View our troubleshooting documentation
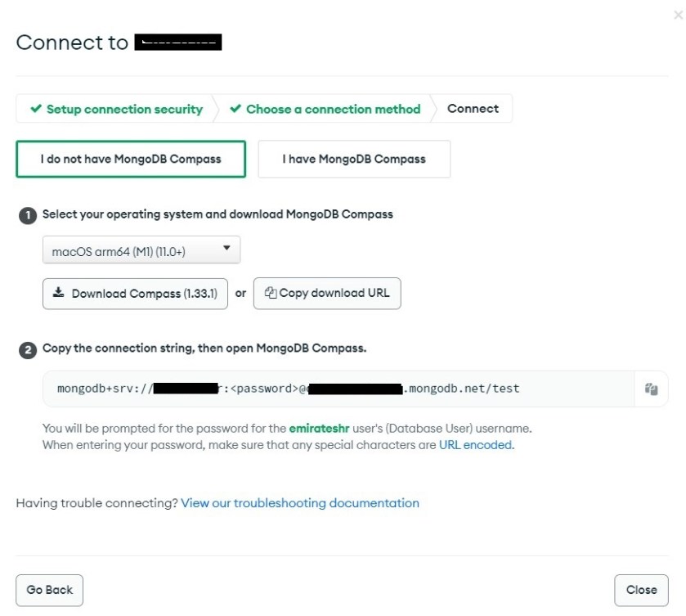The image size is (686, 616). click(300, 503)
